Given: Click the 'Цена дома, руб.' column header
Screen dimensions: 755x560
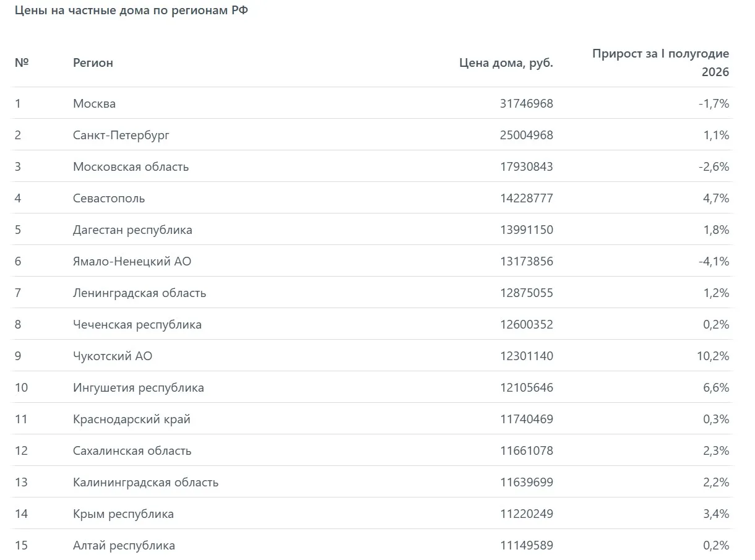Looking at the screenshot, I should (506, 62).
